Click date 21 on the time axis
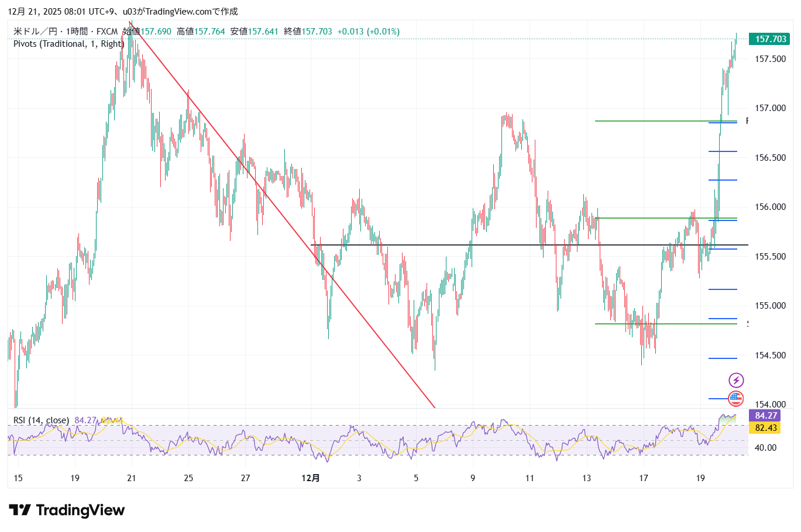The image size is (801, 532). [x=132, y=478]
